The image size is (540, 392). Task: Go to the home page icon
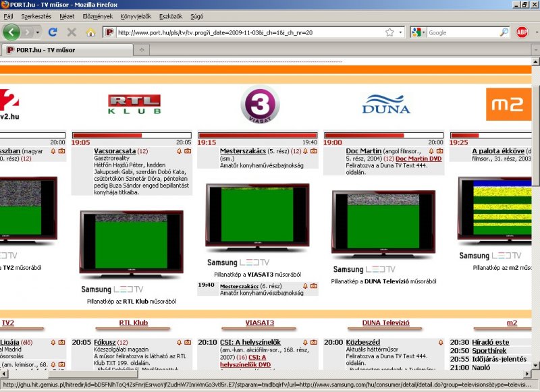pos(90,32)
